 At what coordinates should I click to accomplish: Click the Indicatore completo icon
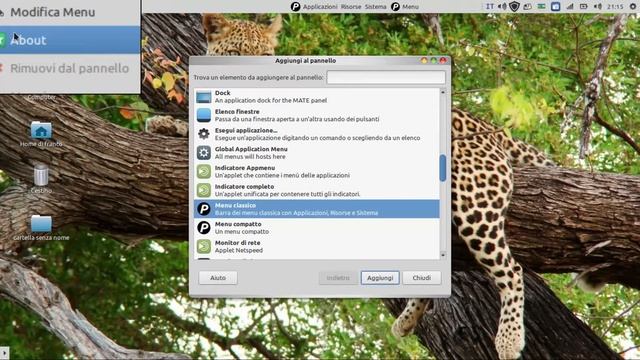(204, 190)
